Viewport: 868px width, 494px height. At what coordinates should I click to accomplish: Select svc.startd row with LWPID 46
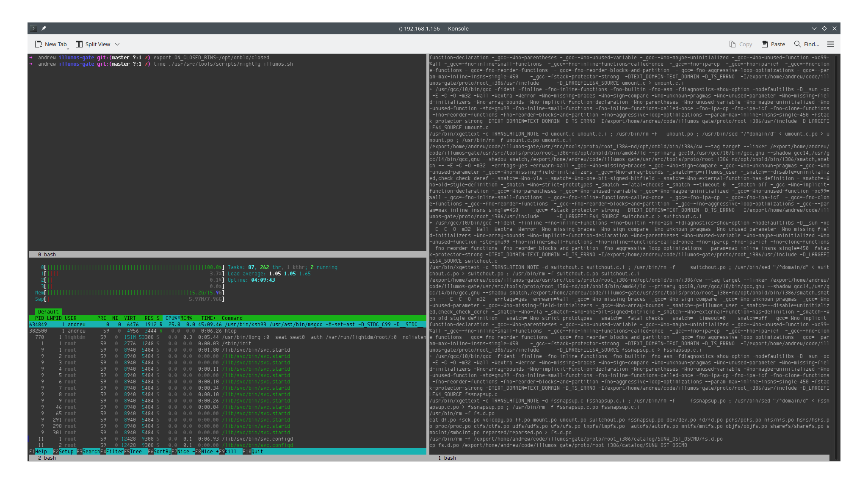(x=227, y=407)
